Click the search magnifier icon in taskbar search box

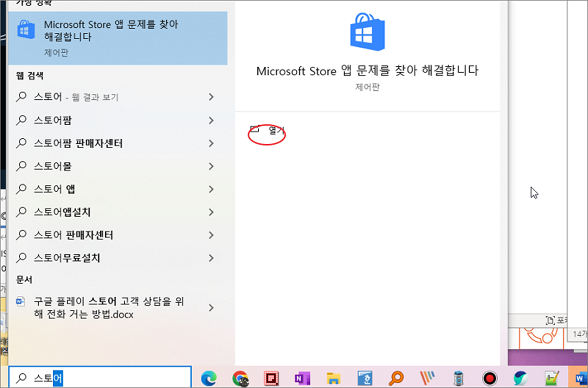[x=21, y=378]
